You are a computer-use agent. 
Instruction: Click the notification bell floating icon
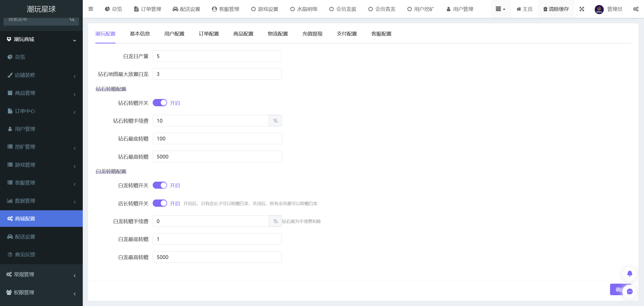629,274
